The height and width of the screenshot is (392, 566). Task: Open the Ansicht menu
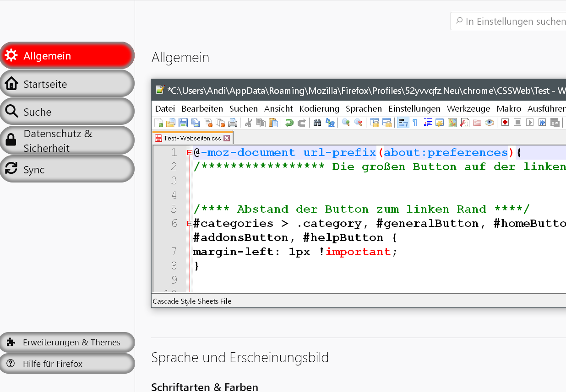tap(278, 108)
